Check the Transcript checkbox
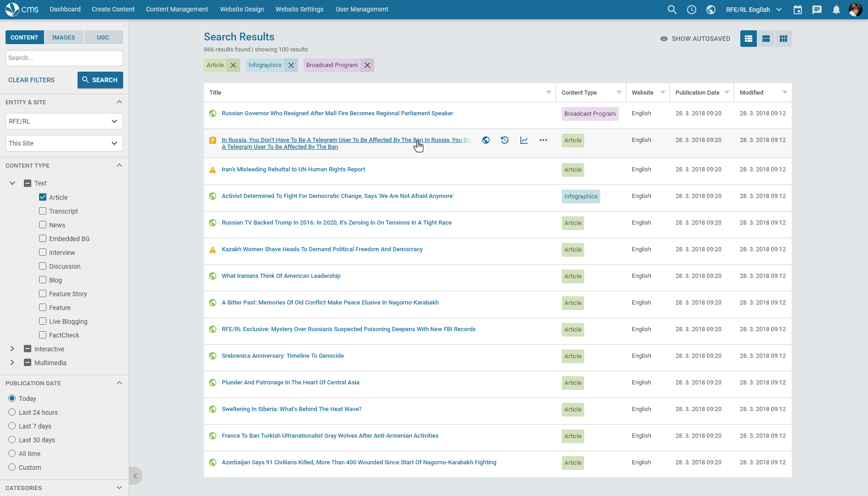The height and width of the screenshot is (496, 868). click(43, 211)
